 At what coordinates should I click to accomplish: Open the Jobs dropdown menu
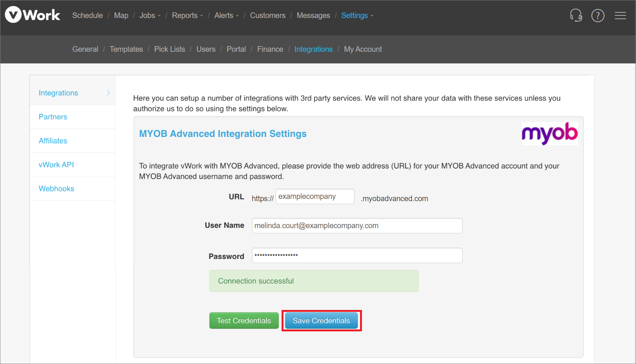[150, 15]
